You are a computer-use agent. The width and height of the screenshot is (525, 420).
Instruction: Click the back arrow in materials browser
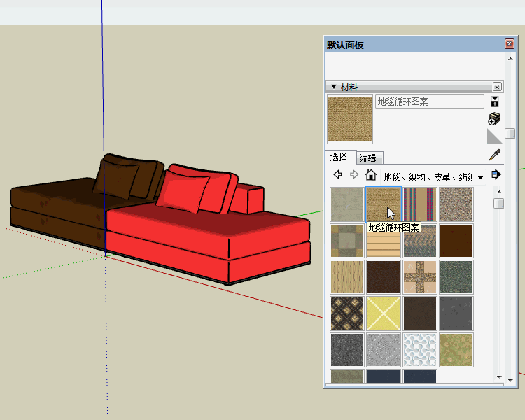coord(337,174)
